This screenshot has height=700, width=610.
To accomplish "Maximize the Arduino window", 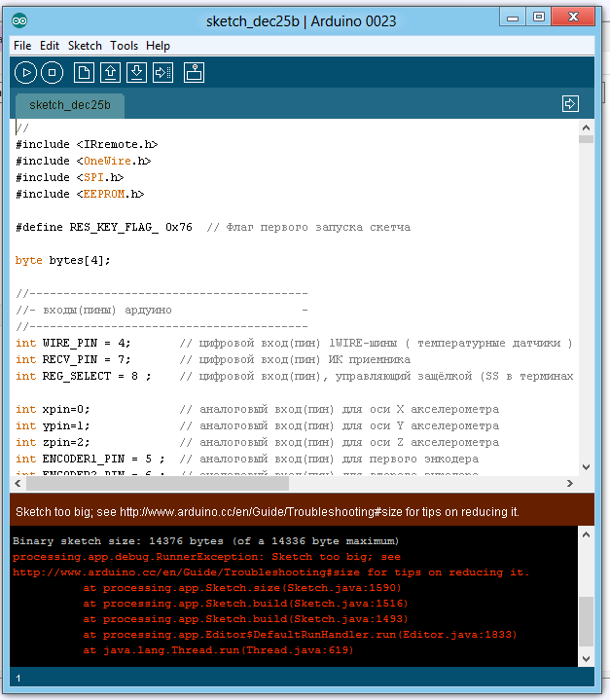I will pos(538,17).
